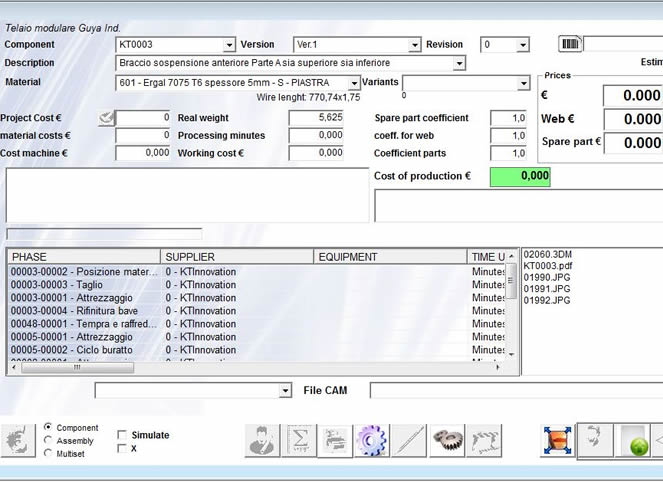
Task: Click the person/supplier icon button
Action: [262, 441]
